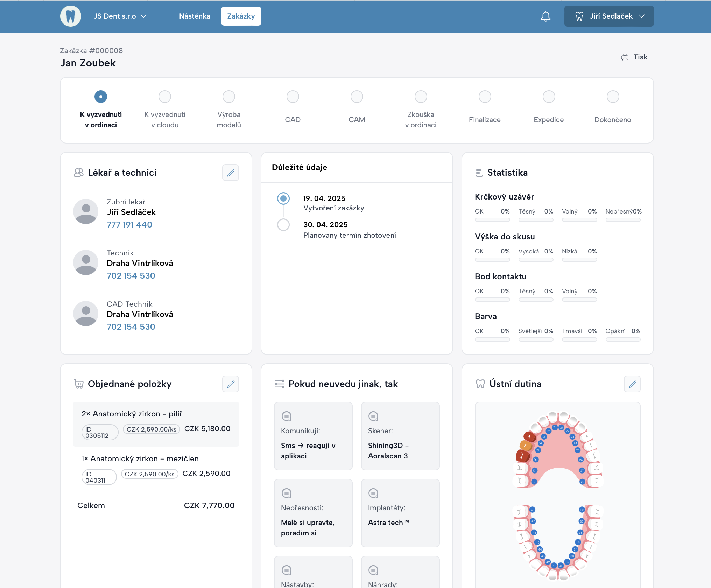
Task: Click the printer icon next to Tisk
Action: [x=625, y=57]
